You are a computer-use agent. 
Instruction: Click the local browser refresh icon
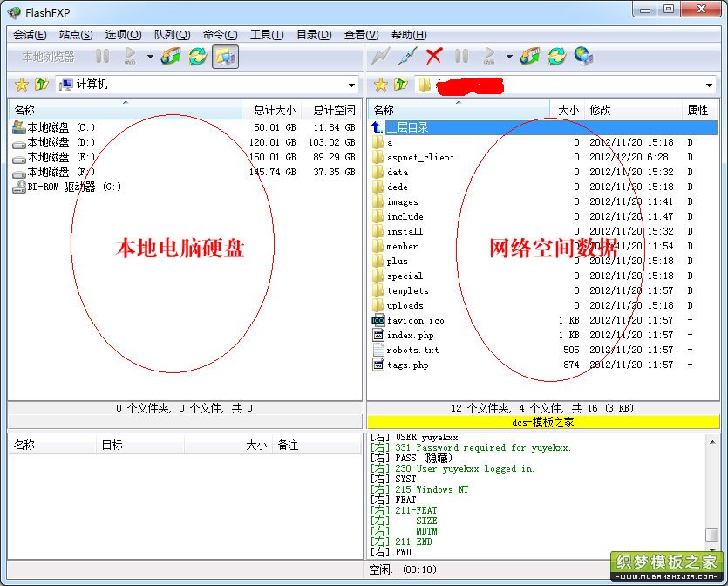(197, 58)
